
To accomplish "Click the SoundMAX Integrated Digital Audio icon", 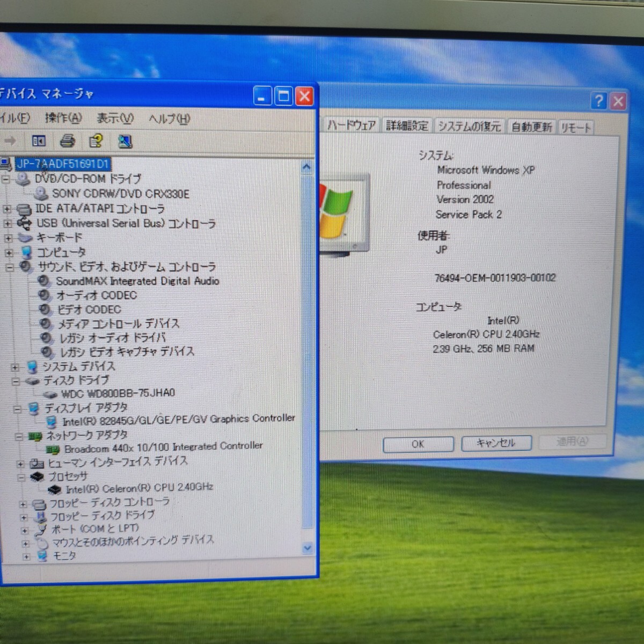I will pyautogui.click(x=44, y=281).
